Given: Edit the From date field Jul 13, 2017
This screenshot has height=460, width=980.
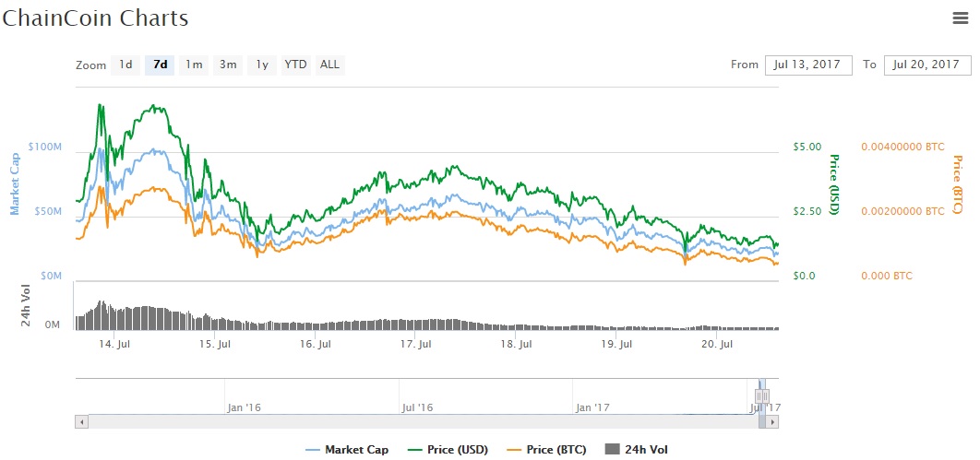Looking at the screenshot, I should click(x=808, y=65).
